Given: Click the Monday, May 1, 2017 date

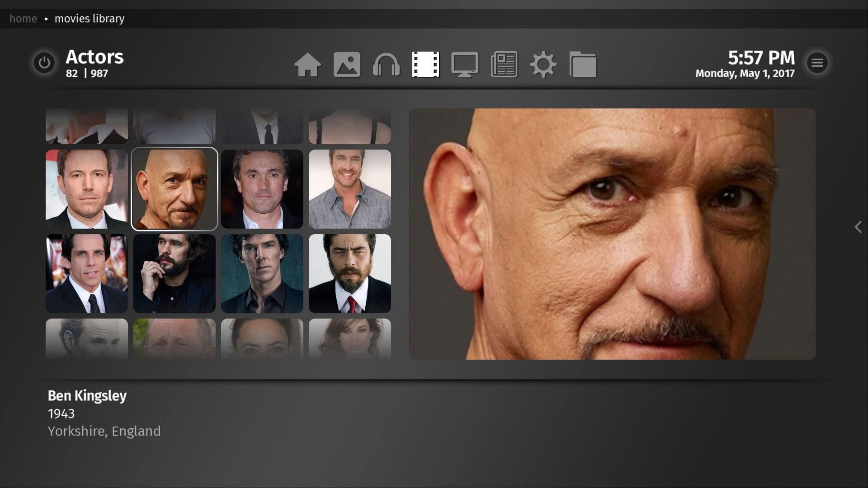Looking at the screenshot, I should coord(745,74).
